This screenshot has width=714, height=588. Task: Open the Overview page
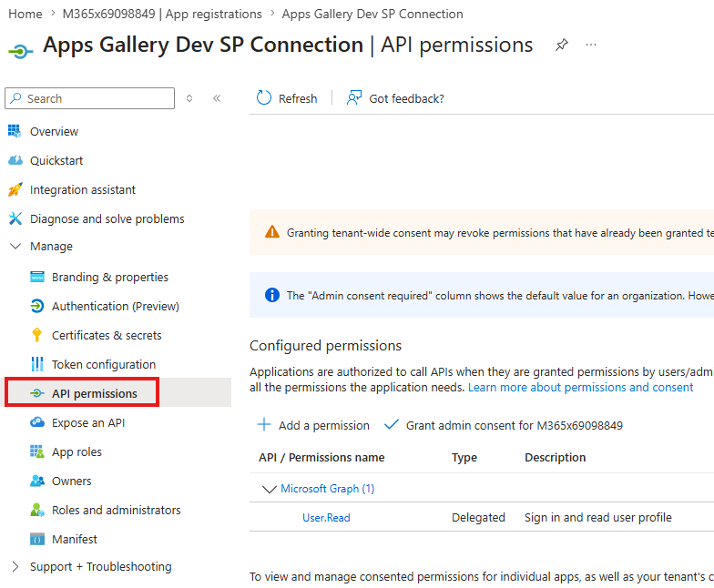tap(55, 131)
